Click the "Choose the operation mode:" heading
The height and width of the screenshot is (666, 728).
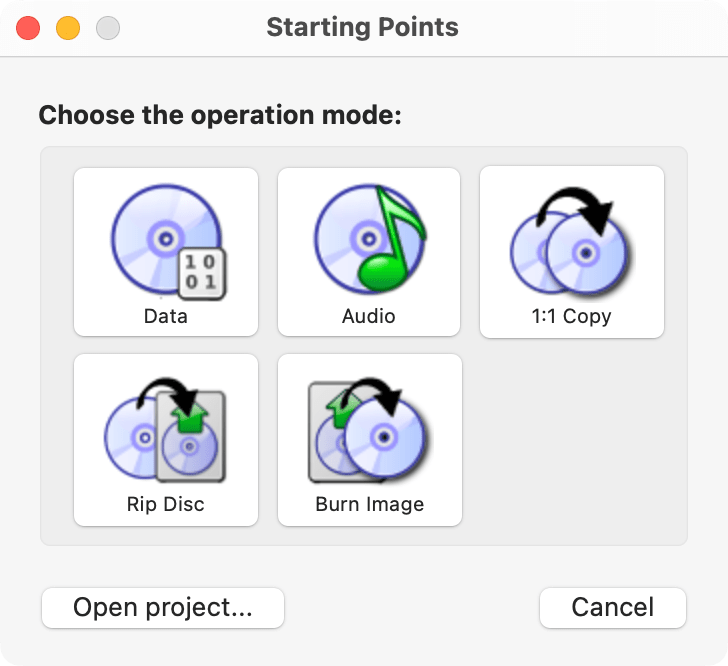click(x=220, y=115)
